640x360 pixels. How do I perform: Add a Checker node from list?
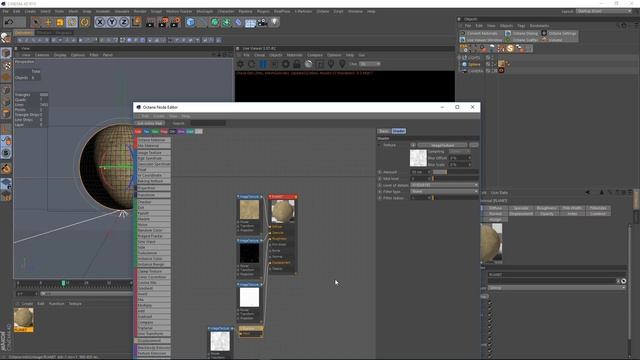click(153, 202)
